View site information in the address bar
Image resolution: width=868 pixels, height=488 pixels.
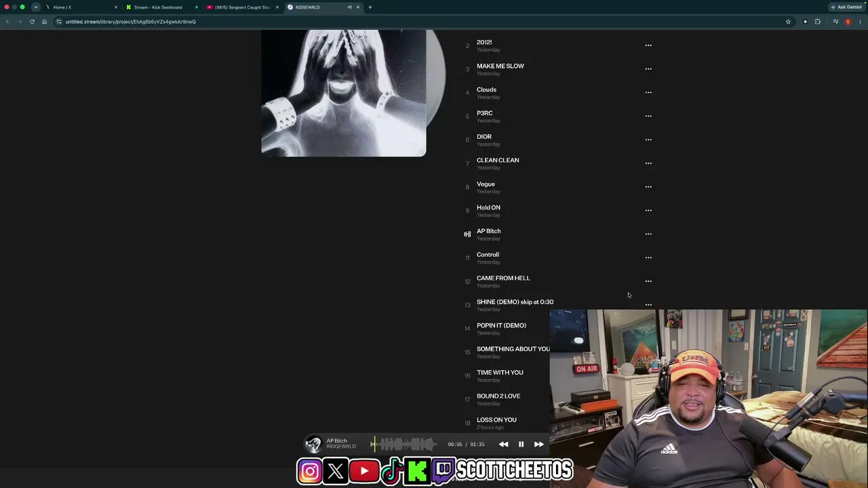(59, 22)
